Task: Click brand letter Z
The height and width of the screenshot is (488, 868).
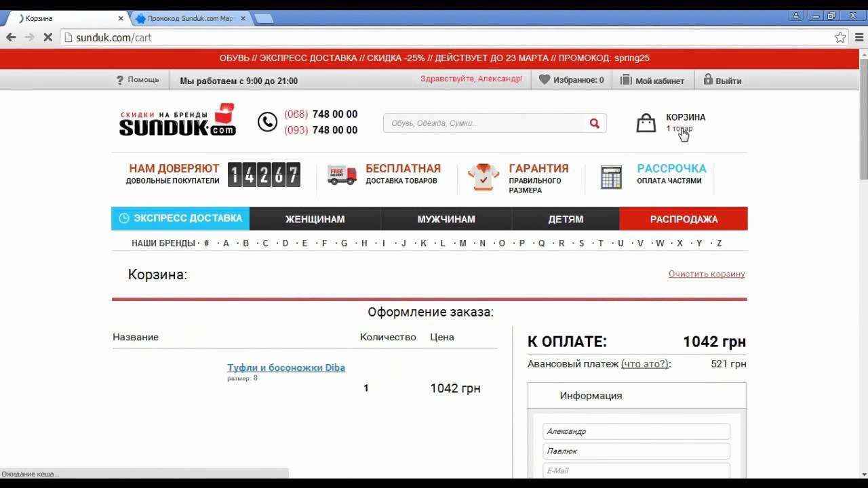Action: [x=719, y=243]
